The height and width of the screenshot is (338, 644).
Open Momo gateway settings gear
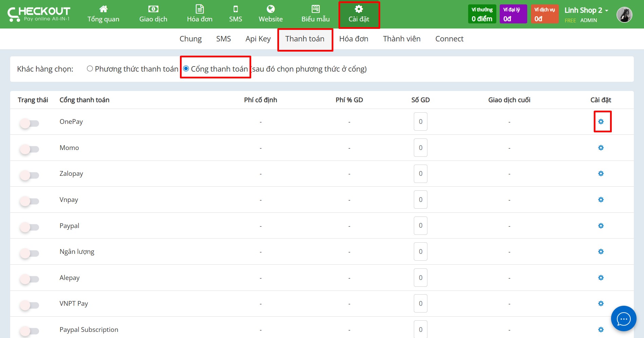(x=601, y=148)
